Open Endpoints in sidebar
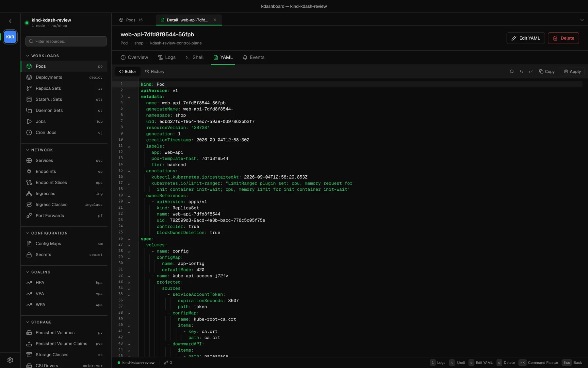The height and width of the screenshot is (368, 588). [x=64, y=171]
